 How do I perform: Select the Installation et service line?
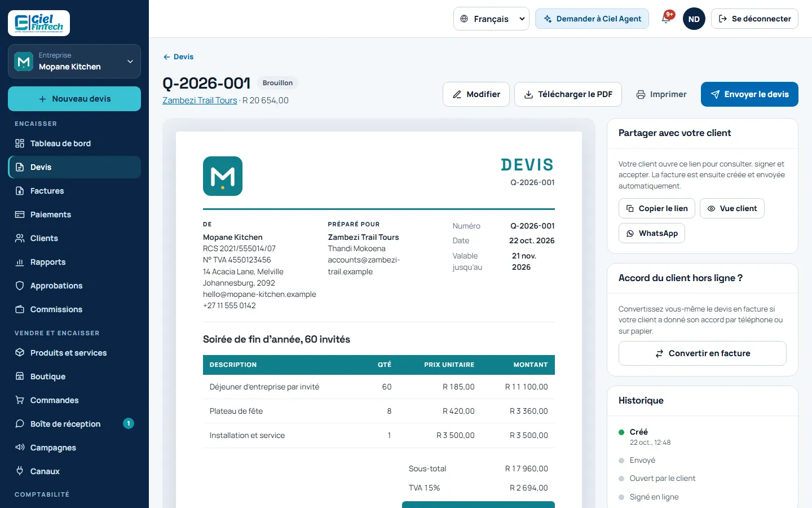[x=379, y=435]
